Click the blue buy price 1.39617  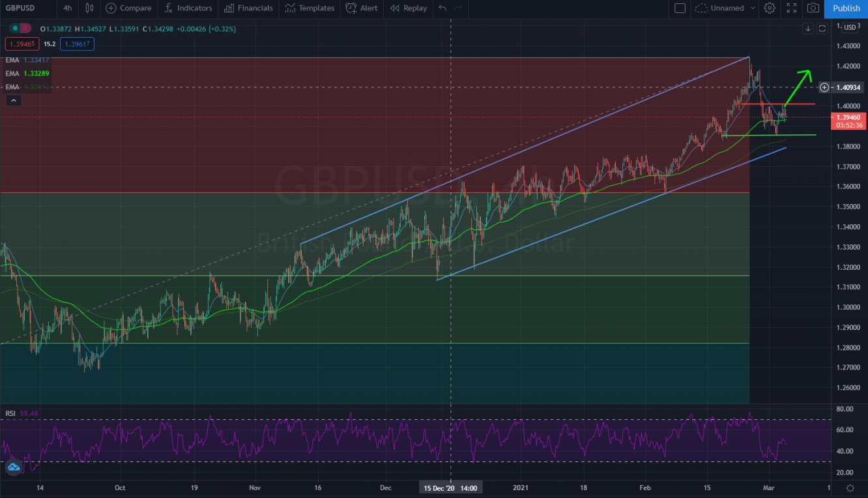(77, 44)
